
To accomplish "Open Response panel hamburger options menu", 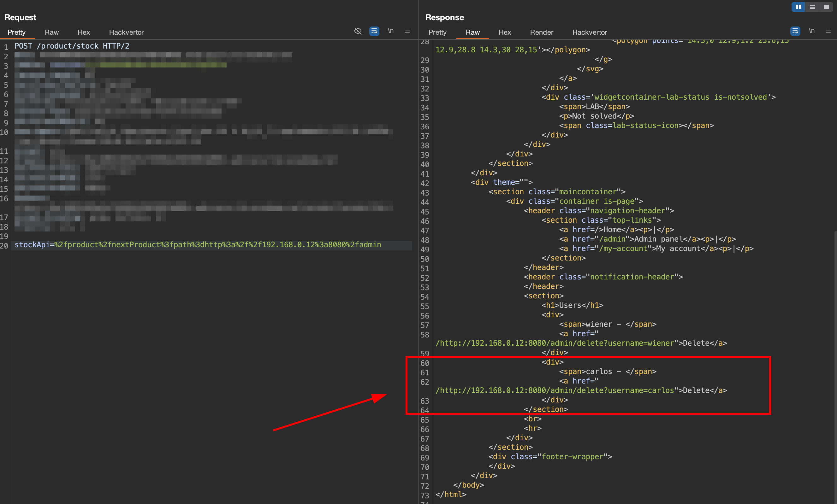I will pyautogui.click(x=828, y=31).
